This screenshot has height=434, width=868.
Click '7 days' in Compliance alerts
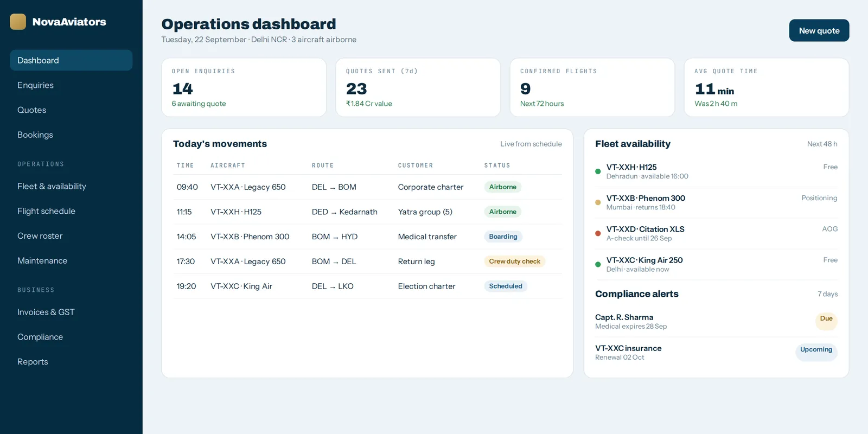point(827,294)
